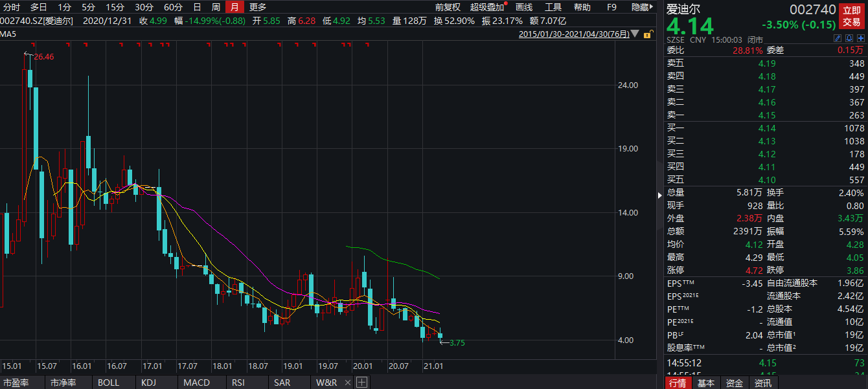Expand the date range dropdown triangle
868x389 pixels.
(x=634, y=34)
